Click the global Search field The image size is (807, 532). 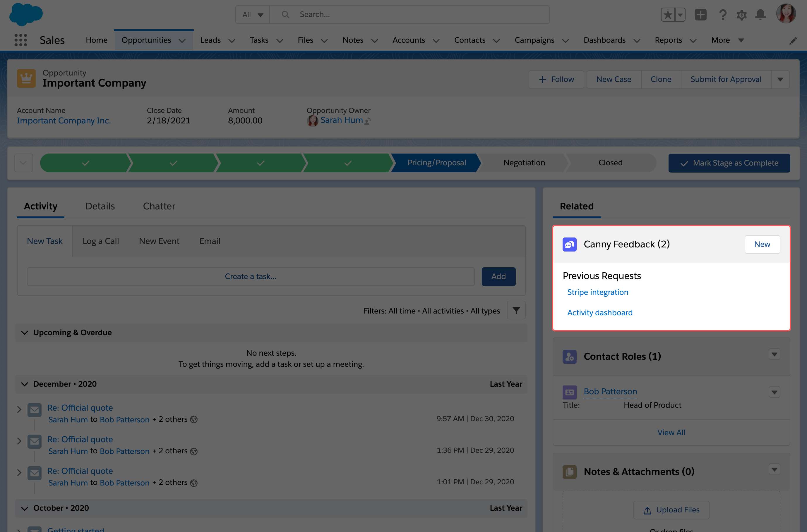coord(410,15)
